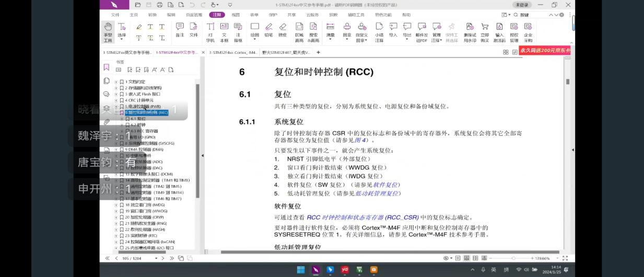Open the Note (备注) annotation tool

coord(180,30)
